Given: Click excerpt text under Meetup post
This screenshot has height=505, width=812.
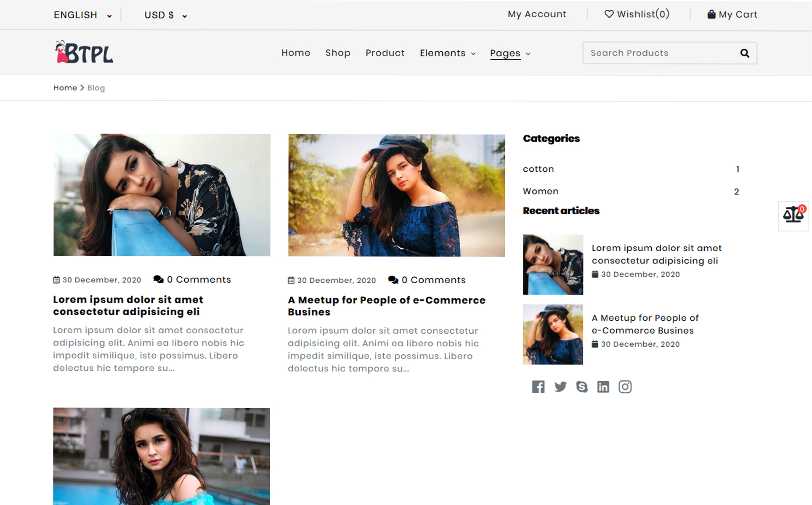Looking at the screenshot, I should point(383,349).
